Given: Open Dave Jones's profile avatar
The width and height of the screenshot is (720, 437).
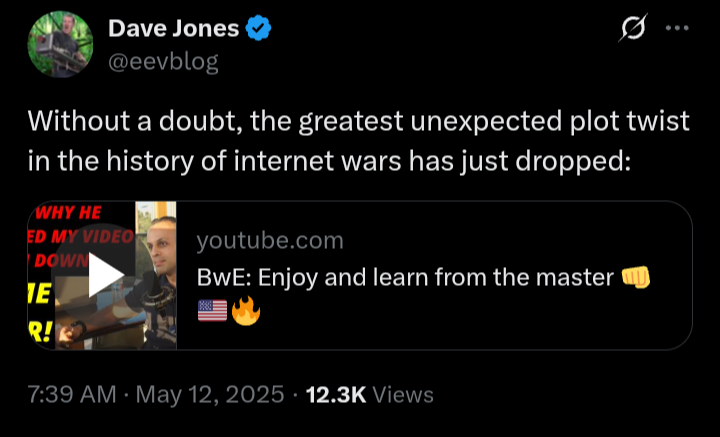Looking at the screenshot, I should [x=60, y=45].
